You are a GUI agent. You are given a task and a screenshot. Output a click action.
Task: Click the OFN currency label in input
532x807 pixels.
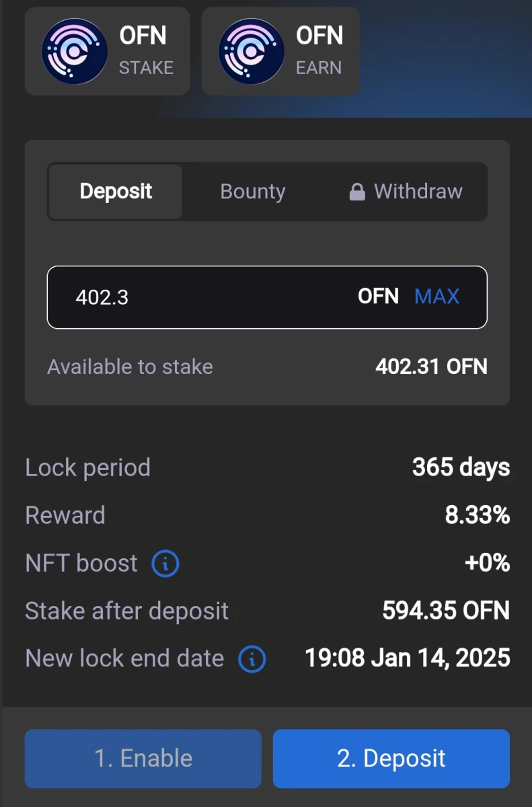point(378,297)
